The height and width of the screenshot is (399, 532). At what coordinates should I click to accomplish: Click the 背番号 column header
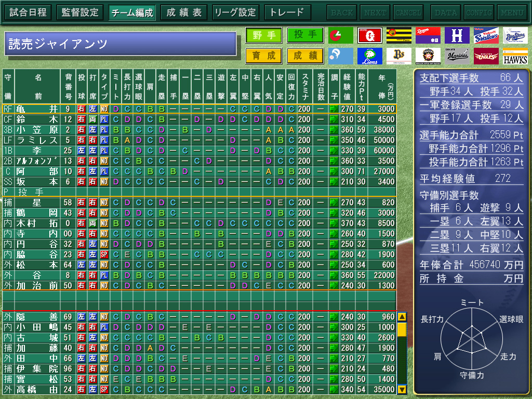click(68, 87)
